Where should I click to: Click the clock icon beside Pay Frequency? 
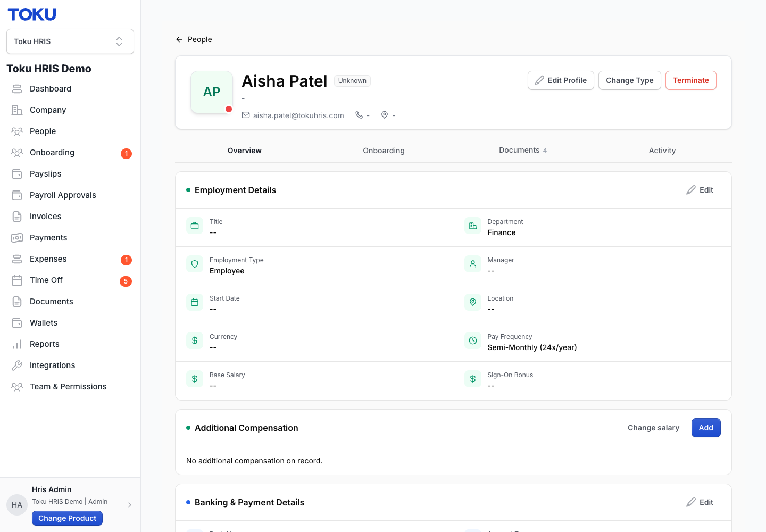click(473, 340)
